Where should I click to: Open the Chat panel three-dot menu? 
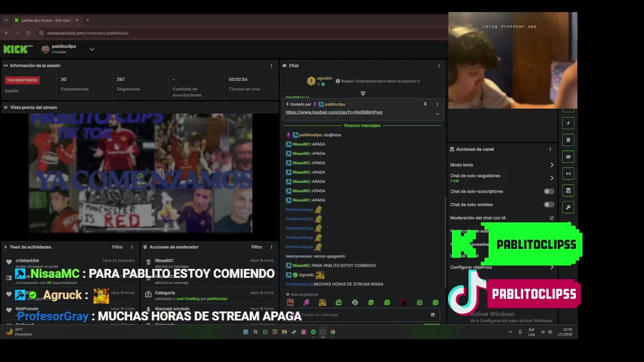[x=439, y=65]
